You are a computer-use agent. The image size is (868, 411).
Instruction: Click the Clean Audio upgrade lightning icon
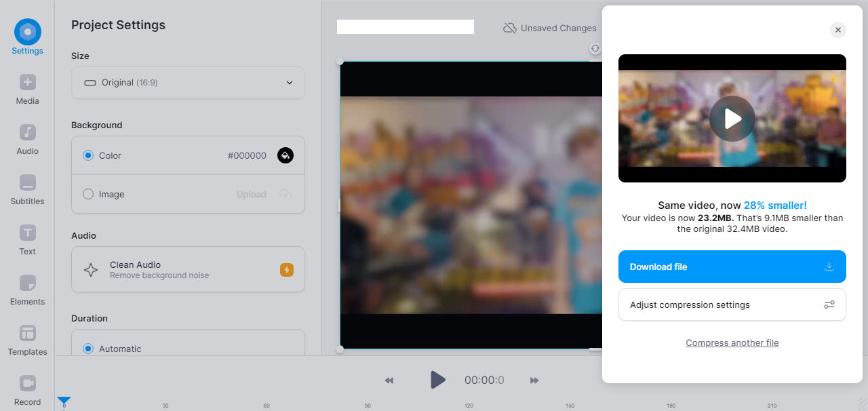tap(286, 269)
